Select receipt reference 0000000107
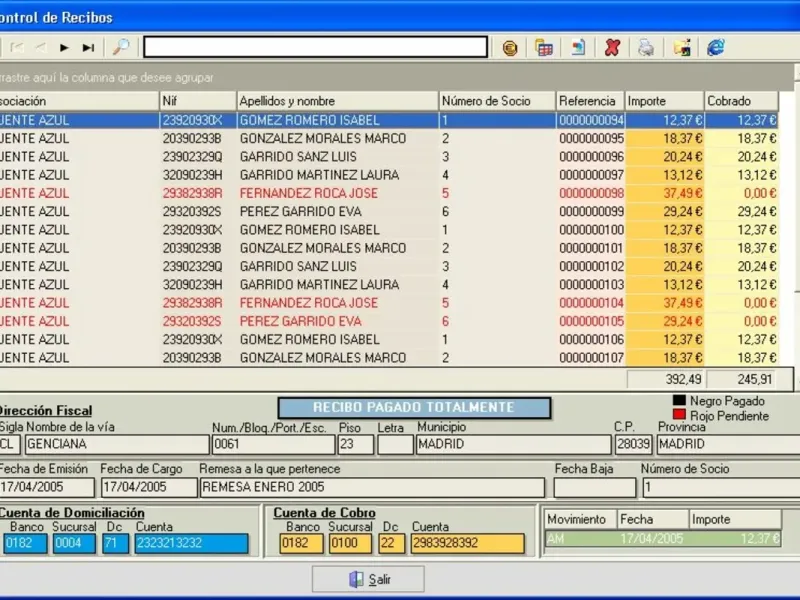This screenshot has height=600, width=800. coord(389,358)
